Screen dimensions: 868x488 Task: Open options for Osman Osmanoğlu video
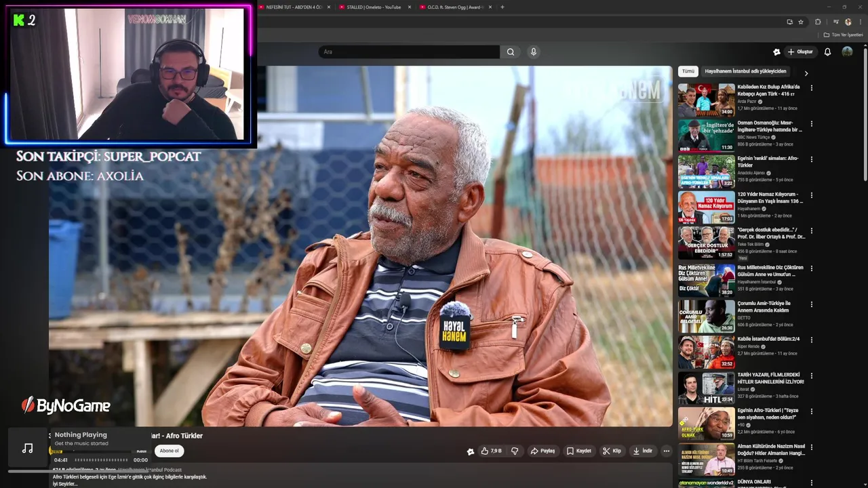click(812, 123)
